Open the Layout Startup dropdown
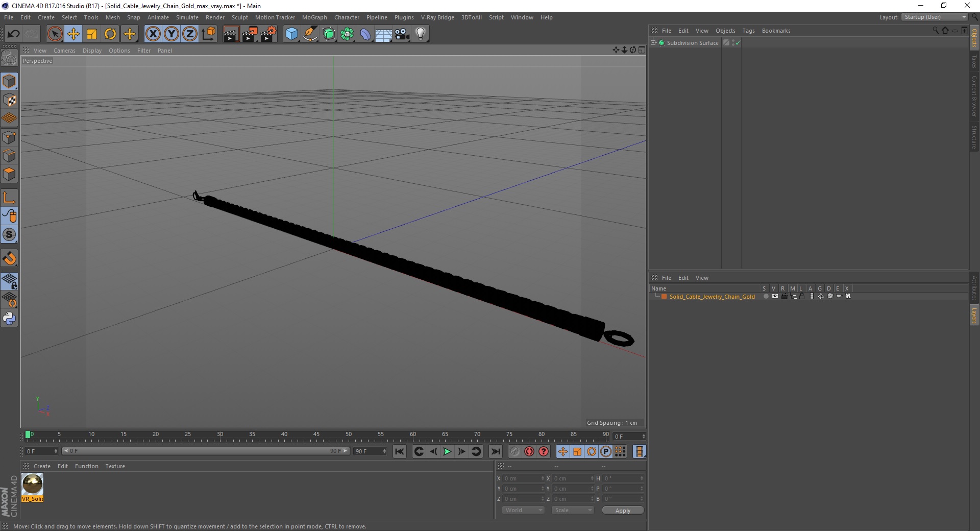The width and height of the screenshot is (980, 531). (935, 17)
